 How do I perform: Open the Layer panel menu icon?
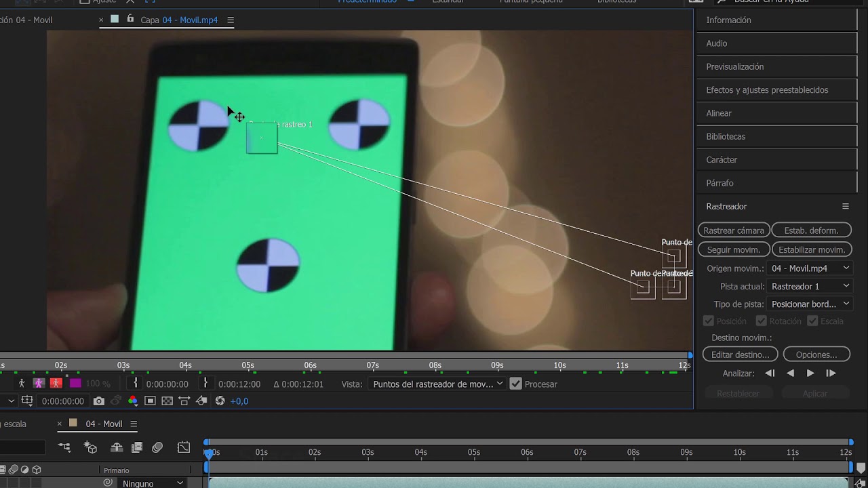point(231,20)
